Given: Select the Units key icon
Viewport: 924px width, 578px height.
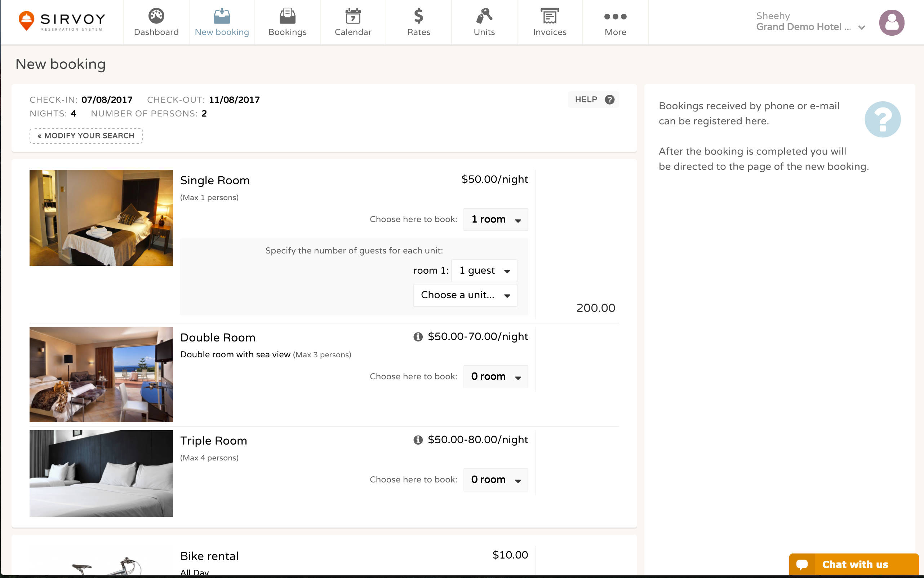Looking at the screenshot, I should (484, 16).
